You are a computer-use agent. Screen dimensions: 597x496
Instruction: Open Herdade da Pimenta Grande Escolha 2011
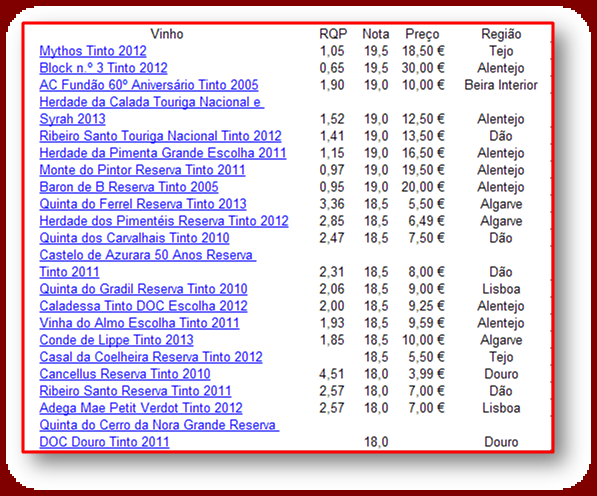(x=163, y=153)
